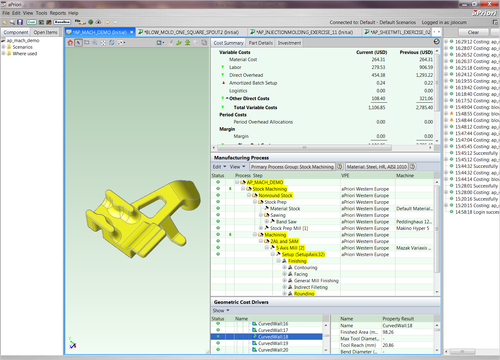Open the Reports menu
500x360 pixels.
click(x=58, y=13)
